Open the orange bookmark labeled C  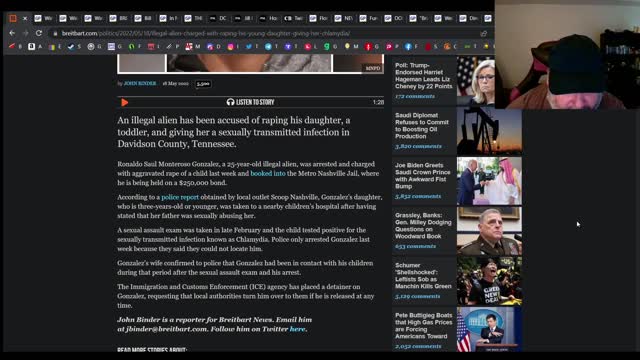tap(447, 47)
